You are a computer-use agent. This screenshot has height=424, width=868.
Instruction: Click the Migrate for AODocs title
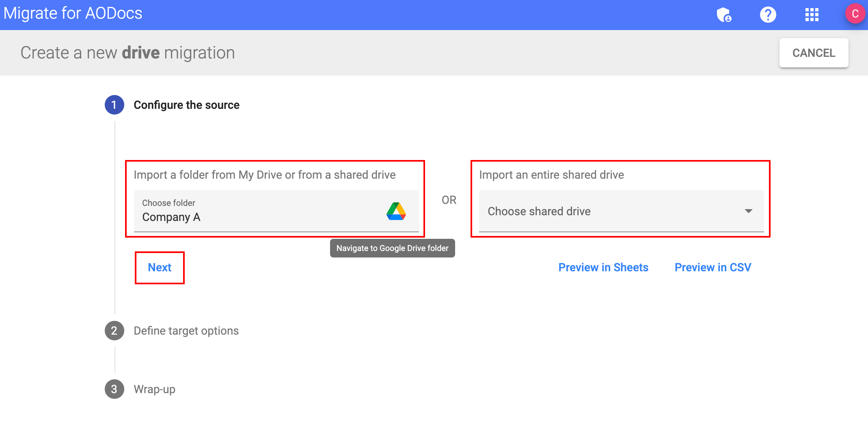click(73, 13)
